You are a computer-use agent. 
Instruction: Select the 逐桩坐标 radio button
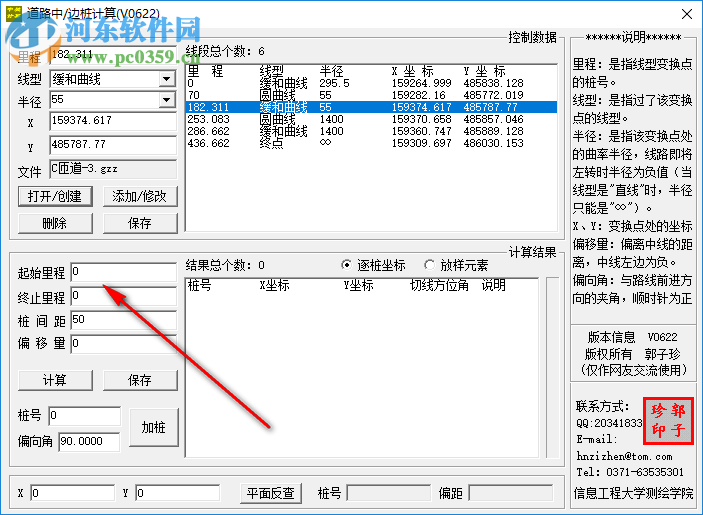(x=346, y=265)
